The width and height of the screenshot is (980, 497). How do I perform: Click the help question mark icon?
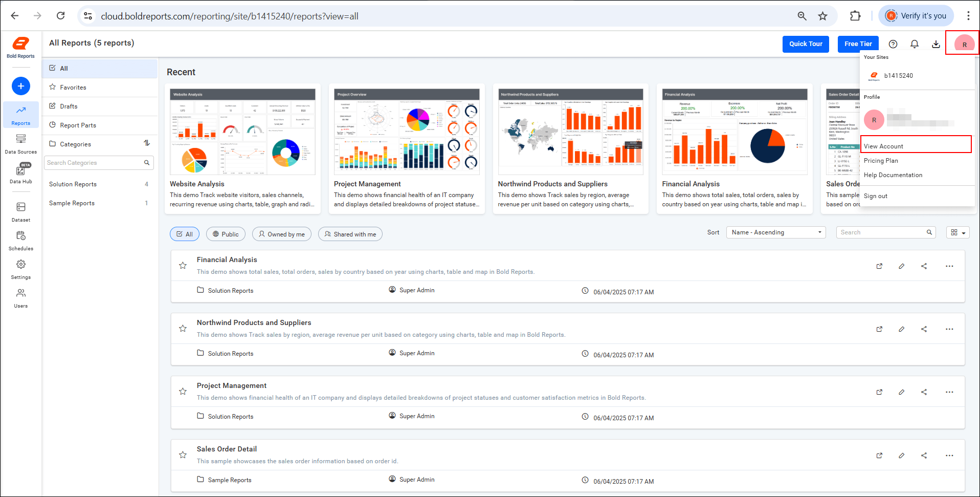893,44
